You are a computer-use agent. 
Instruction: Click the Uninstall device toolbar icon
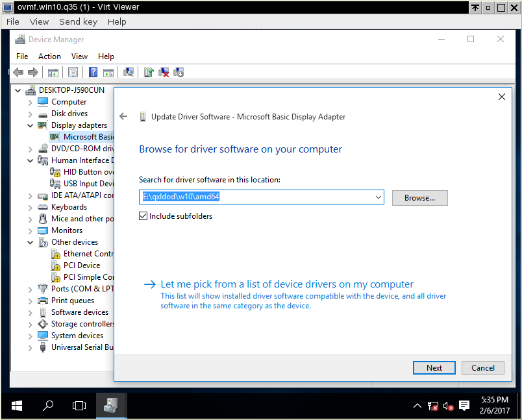pyautogui.click(x=164, y=71)
